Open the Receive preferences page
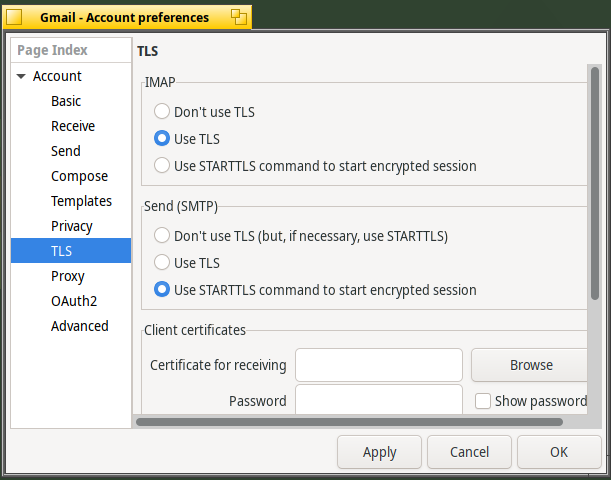Viewport: 611px width, 480px height. [x=71, y=126]
